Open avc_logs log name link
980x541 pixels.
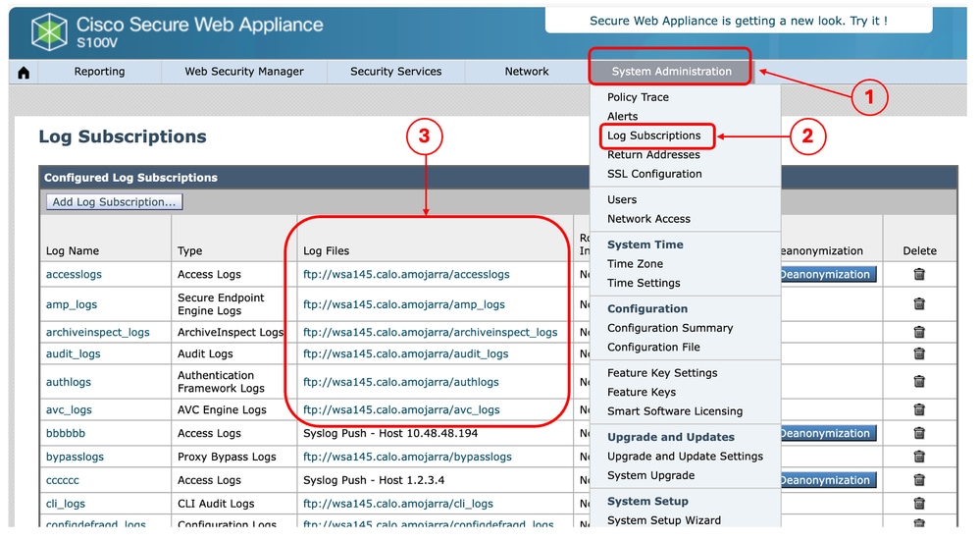coord(69,409)
